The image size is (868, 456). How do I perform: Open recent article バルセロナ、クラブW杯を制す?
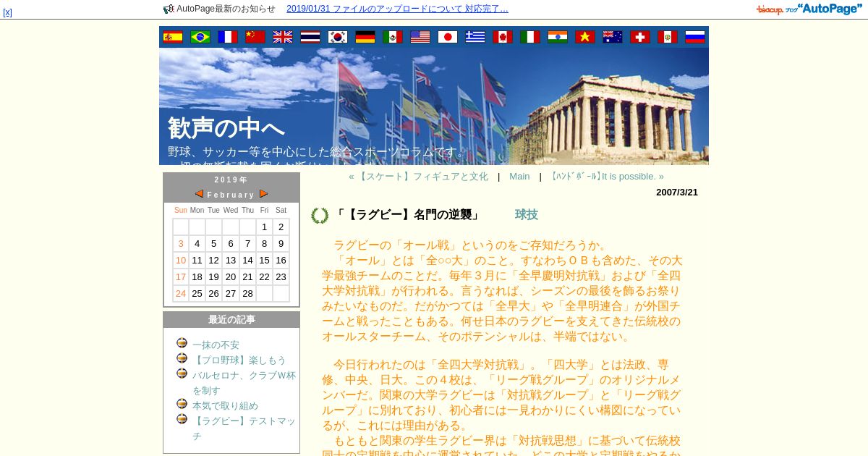tap(244, 383)
